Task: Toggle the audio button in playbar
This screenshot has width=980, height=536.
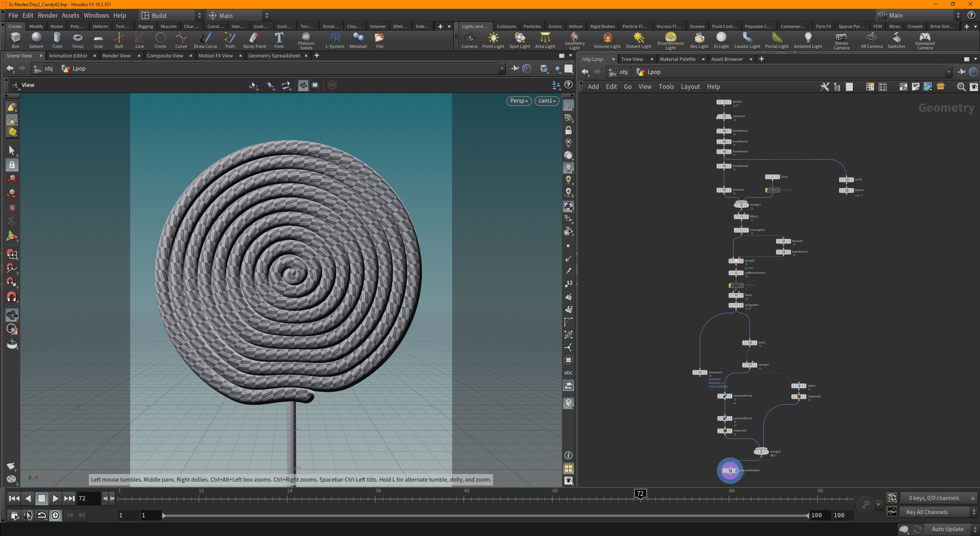Action: [x=28, y=515]
